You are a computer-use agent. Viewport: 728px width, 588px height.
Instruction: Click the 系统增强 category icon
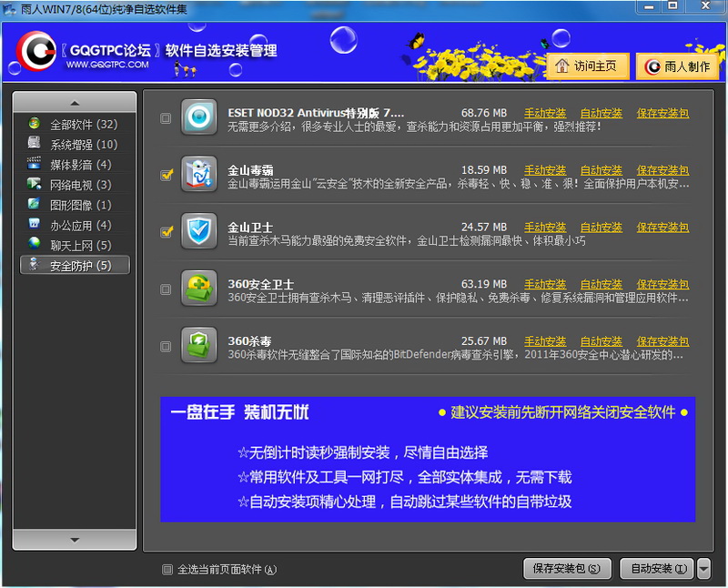[34, 144]
